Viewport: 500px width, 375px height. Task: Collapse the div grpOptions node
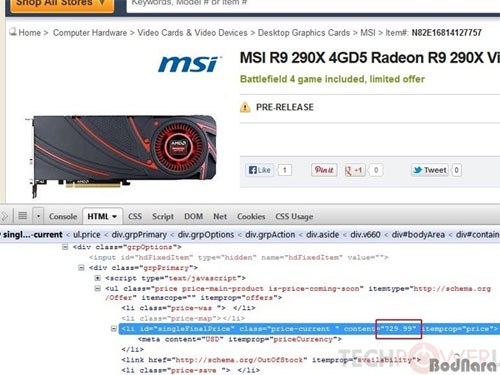click(x=65, y=247)
